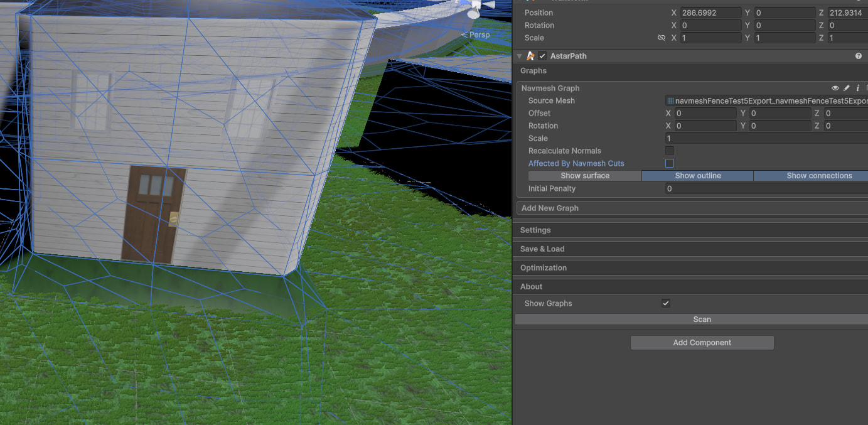This screenshot has width=868, height=425.
Task: Click the scene orientation gizmo
Action: pos(477,8)
